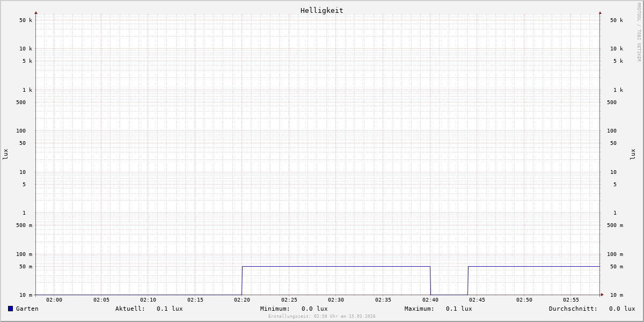Click the blue Garten legend color swatch
This screenshot has height=322, width=644.
pyautogui.click(x=10, y=309)
